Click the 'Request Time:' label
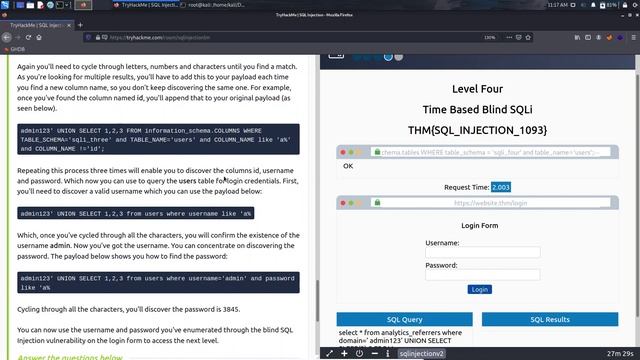Screen dimensions: 640x360 pos(467,187)
